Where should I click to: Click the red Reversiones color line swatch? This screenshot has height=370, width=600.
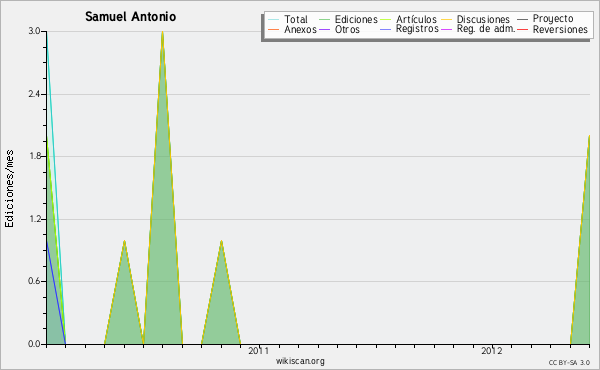pos(523,29)
